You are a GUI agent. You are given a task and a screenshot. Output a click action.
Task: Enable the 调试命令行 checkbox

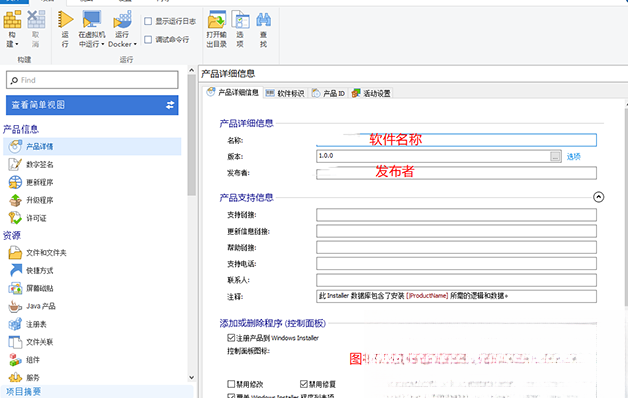point(148,39)
